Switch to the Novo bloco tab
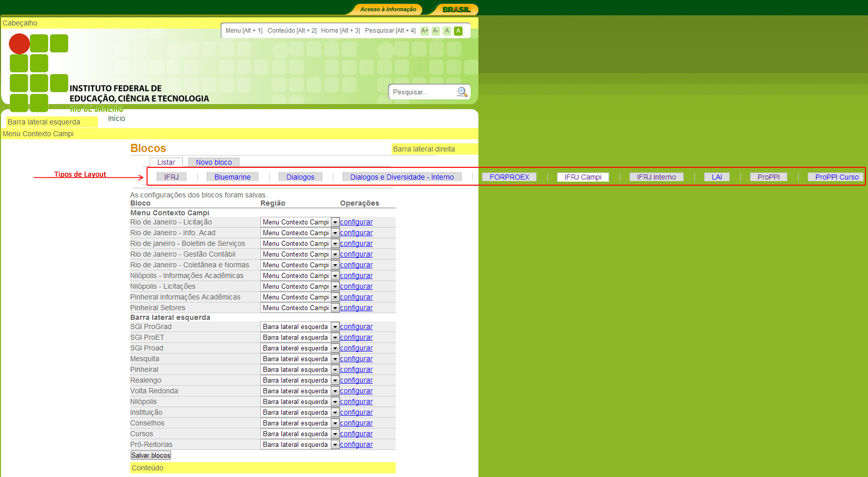 click(213, 162)
